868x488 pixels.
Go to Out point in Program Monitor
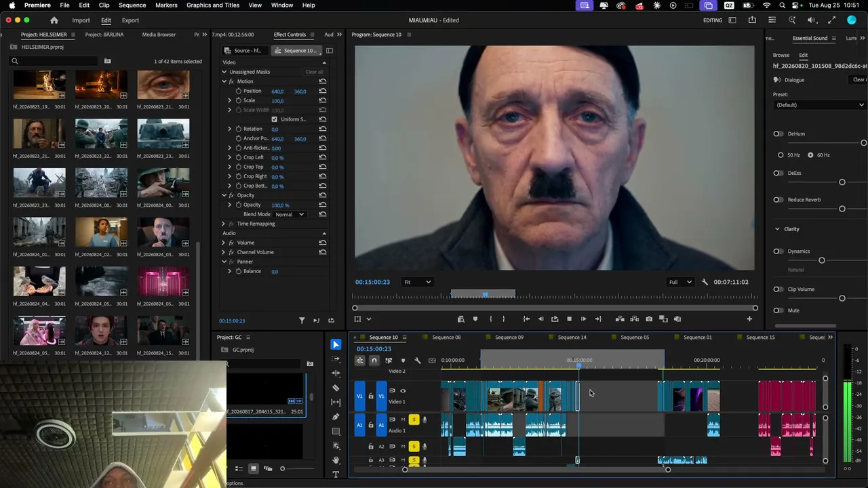pyautogui.click(x=597, y=319)
